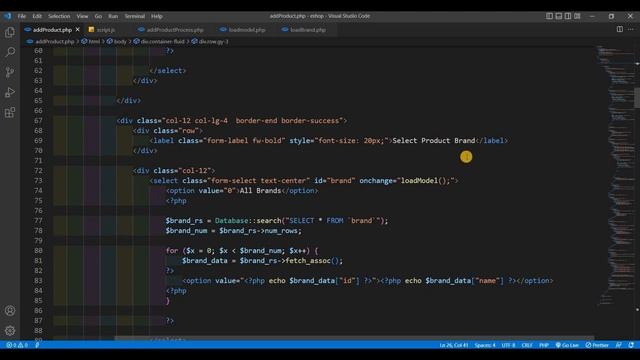
Task: Open the Run menu
Action: [x=113, y=16]
